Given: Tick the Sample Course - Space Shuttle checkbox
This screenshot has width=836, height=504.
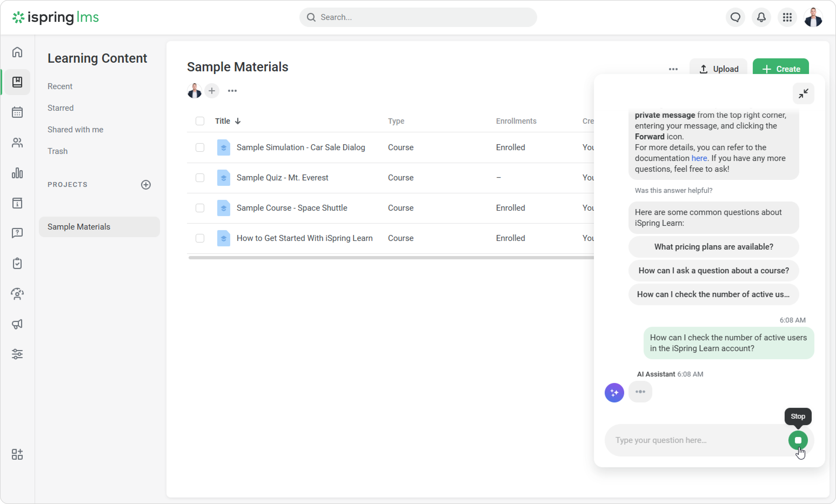Looking at the screenshot, I should [200, 208].
